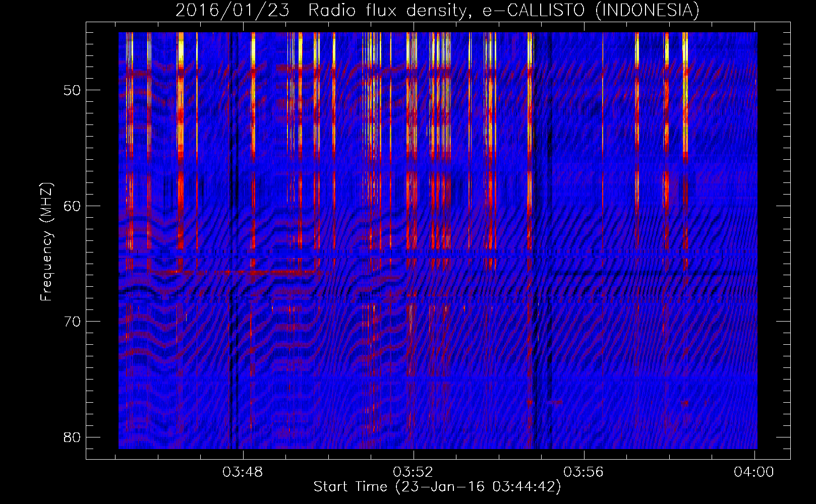Click the 80 frequency tick label
Image resolution: width=816 pixels, height=504 pixels.
[x=72, y=437]
